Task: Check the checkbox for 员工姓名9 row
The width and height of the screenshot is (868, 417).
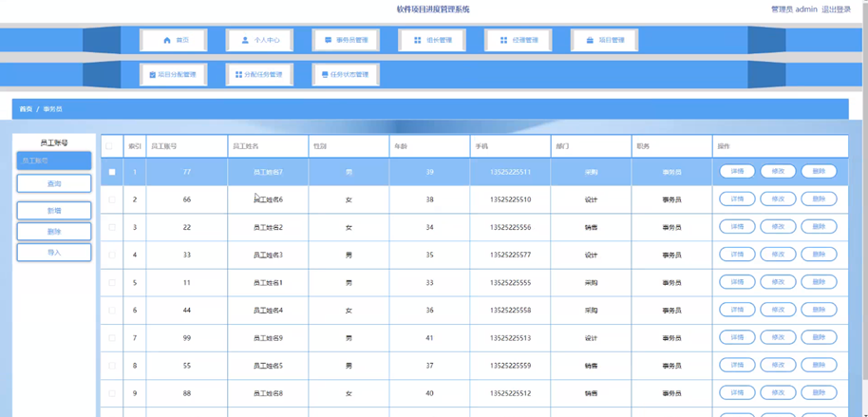Action: coord(112,338)
